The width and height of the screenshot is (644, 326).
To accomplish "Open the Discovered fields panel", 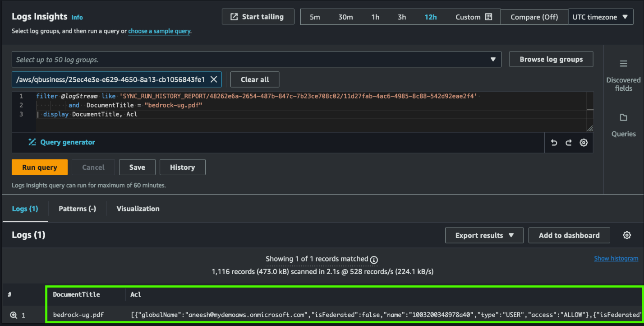I will pos(623,75).
